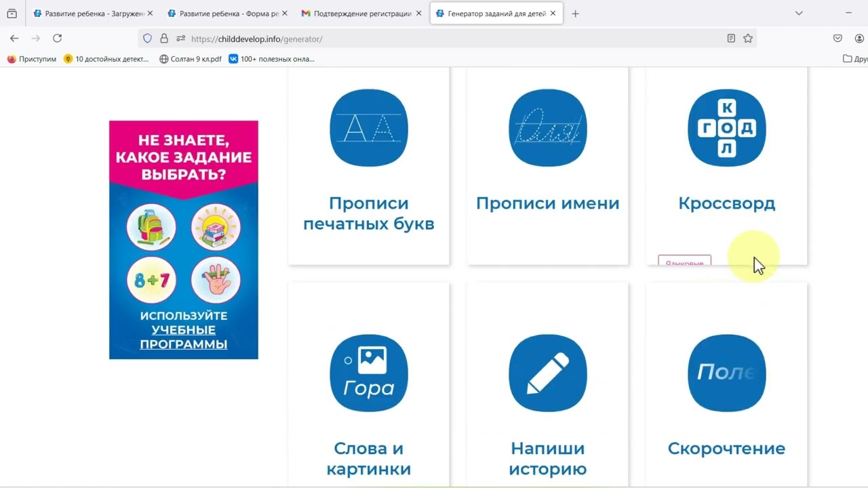Close the Развитие ребенка - Форма tab
Screen dimensions: 868x488
tap(285, 14)
